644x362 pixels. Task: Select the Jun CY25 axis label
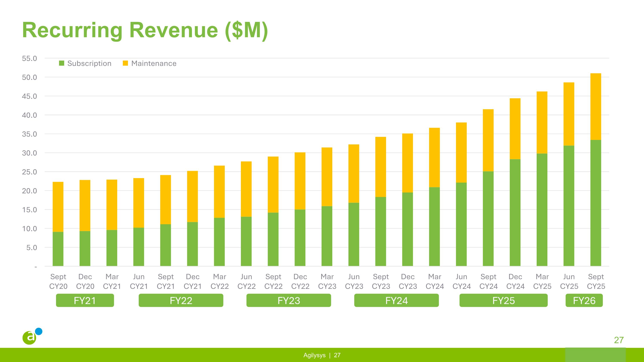(x=569, y=281)
